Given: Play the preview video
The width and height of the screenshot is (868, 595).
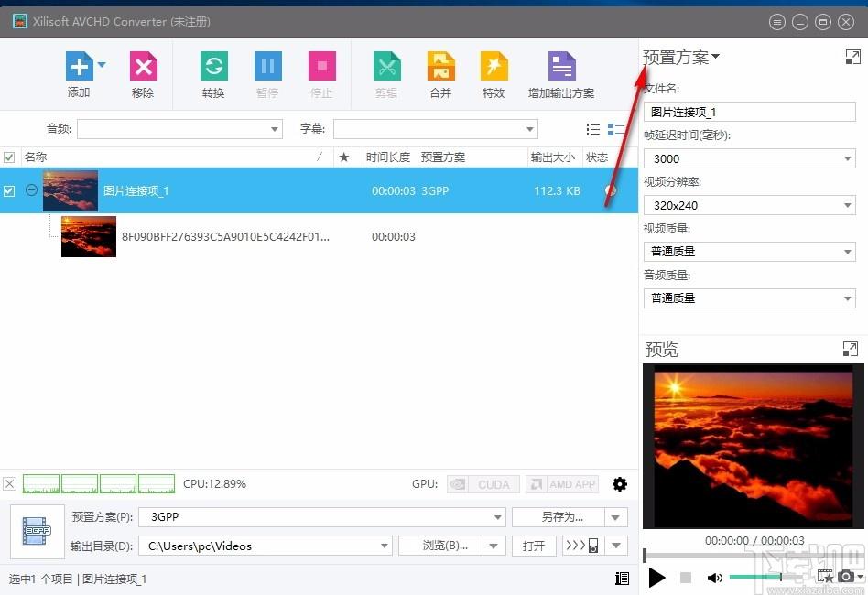Looking at the screenshot, I should (657, 578).
